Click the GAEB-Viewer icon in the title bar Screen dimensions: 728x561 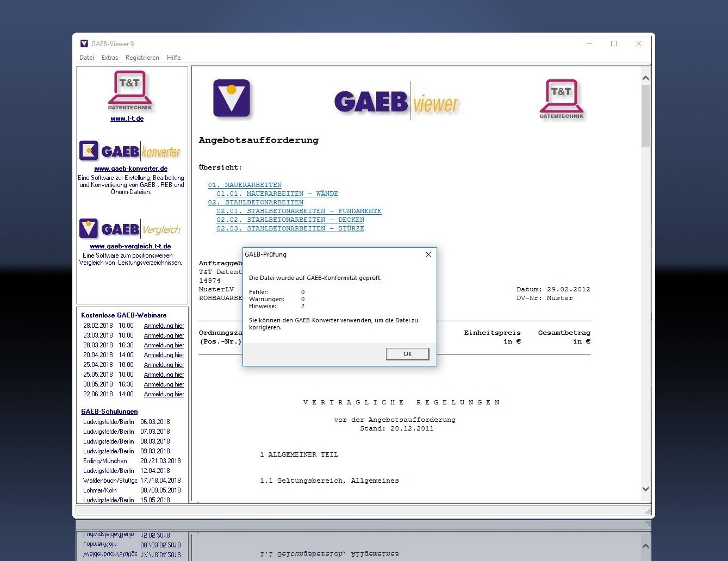(x=84, y=43)
